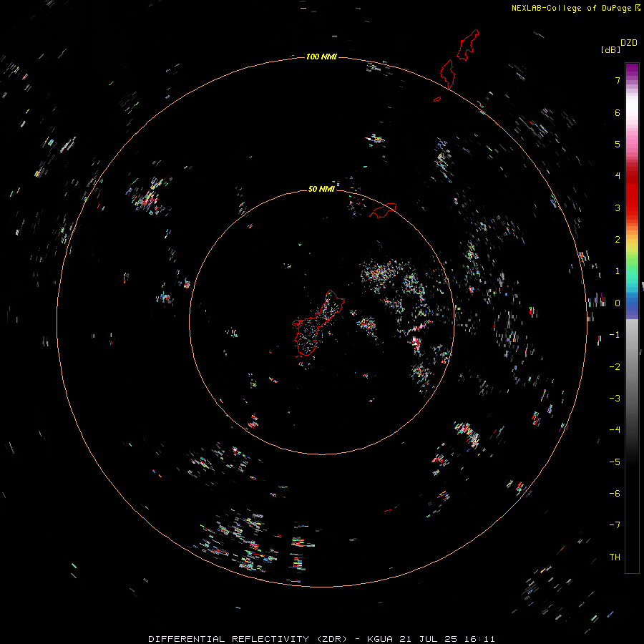The width and height of the screenshot is (644, 644).
Task: Click the -7 value on the color scale
Action: [x=615, y=525]
